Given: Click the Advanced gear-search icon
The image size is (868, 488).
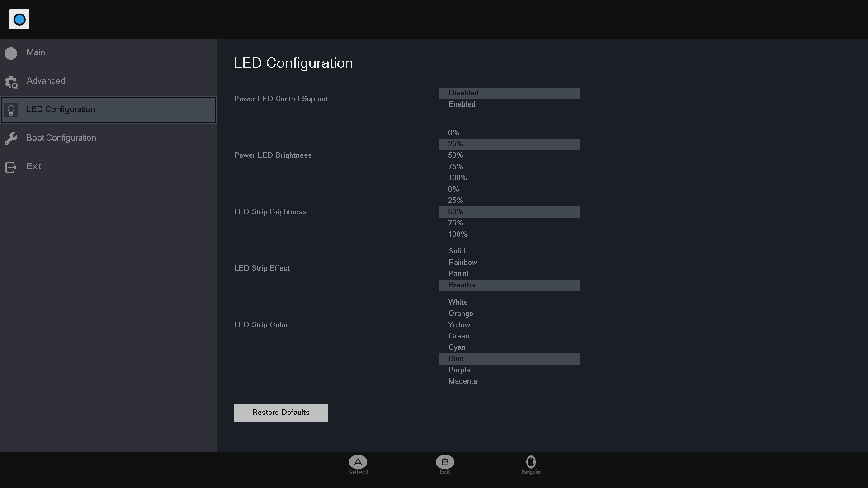Looking at the screenshot, I should point(11,82).
